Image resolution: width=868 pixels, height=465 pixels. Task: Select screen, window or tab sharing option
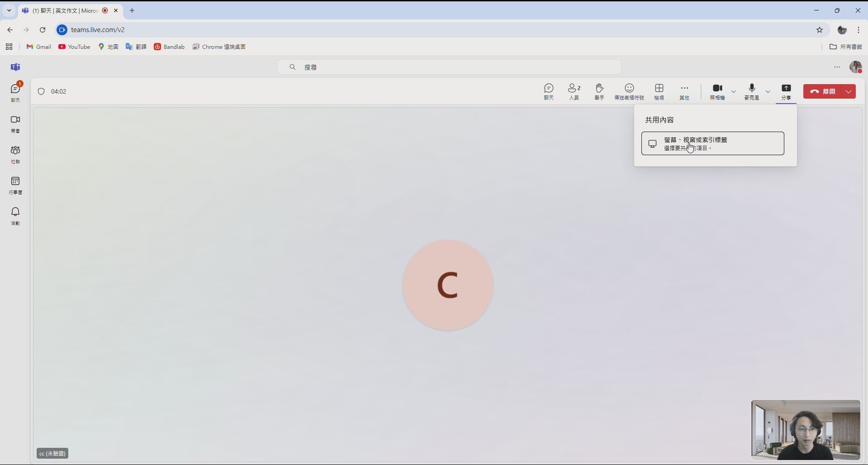(712, 143)
